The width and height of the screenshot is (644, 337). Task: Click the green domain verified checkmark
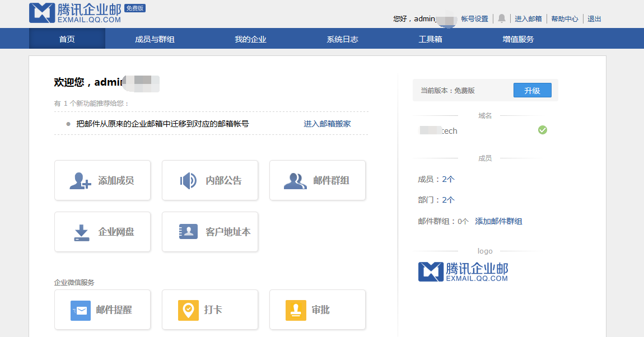543,130
